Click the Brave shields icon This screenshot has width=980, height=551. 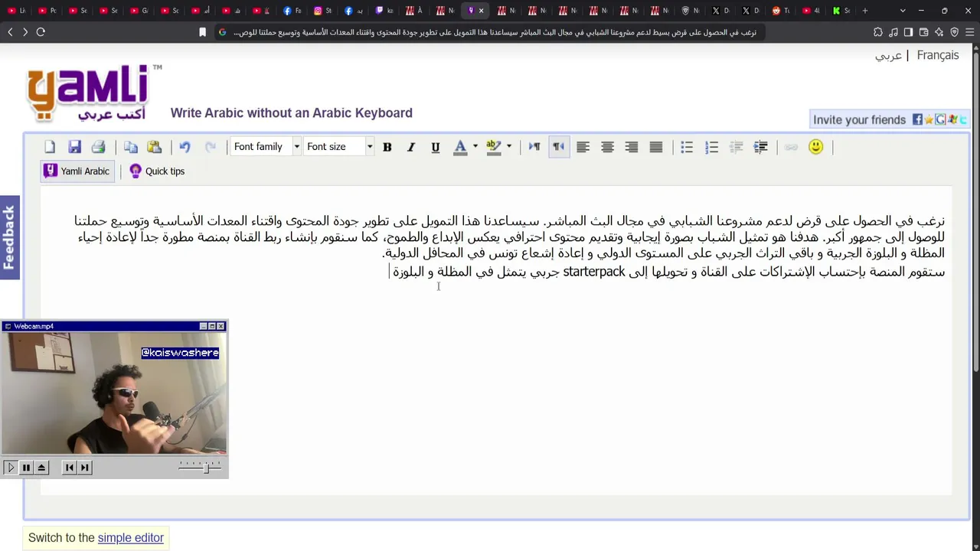point(954,32)
